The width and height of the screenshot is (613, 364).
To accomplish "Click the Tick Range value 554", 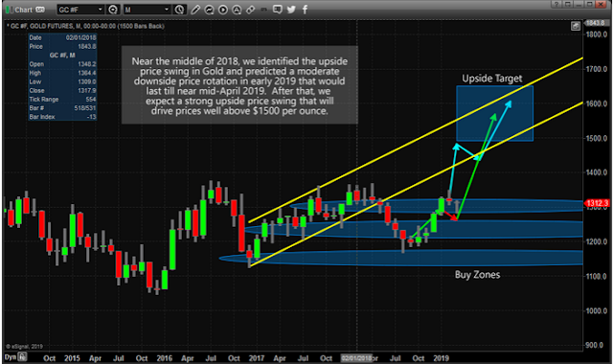I will point(91,100).
